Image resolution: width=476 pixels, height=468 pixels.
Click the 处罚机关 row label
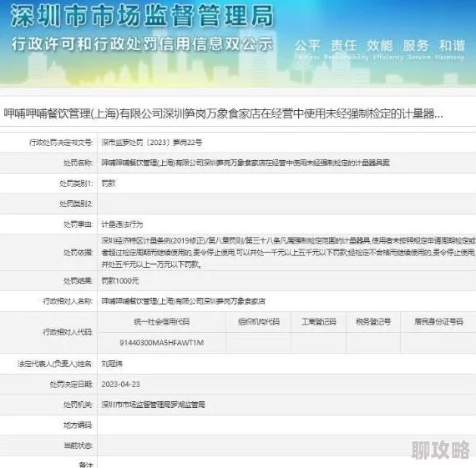click(78, 405)
